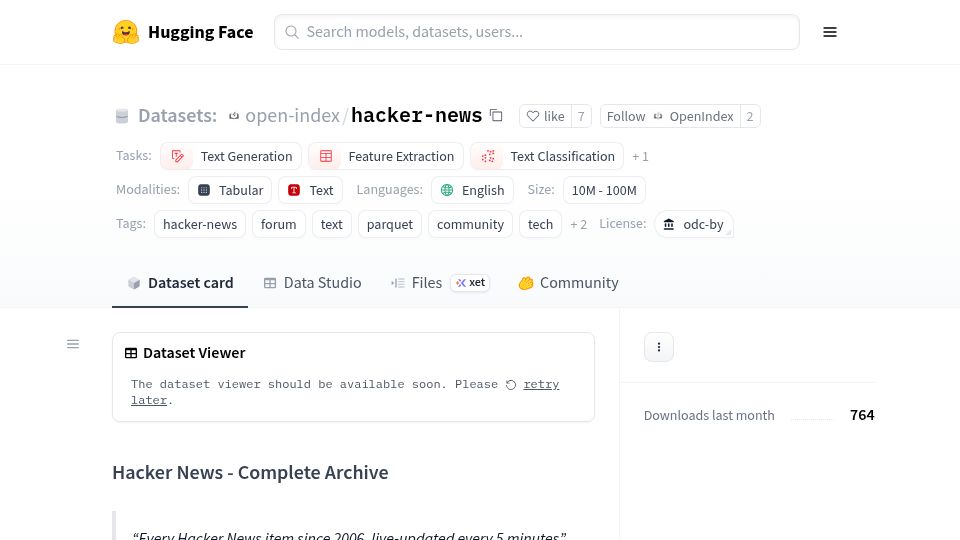Click the xet badge

470,283
